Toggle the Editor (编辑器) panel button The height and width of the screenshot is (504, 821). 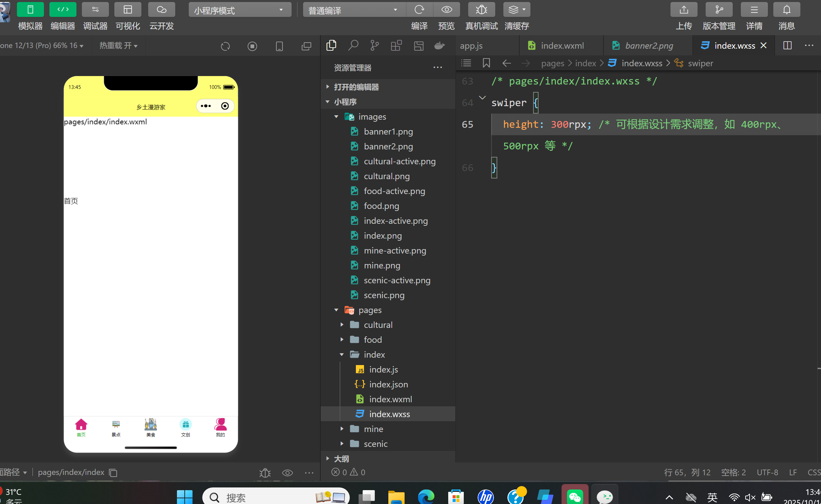coord(63,10)
